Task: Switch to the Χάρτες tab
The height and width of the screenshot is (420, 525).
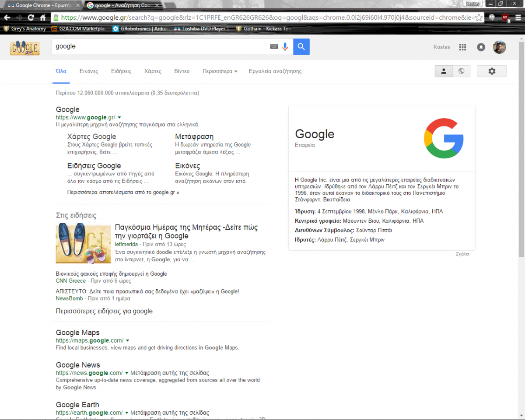Action: pyautogui.click(x=153, y=71)
